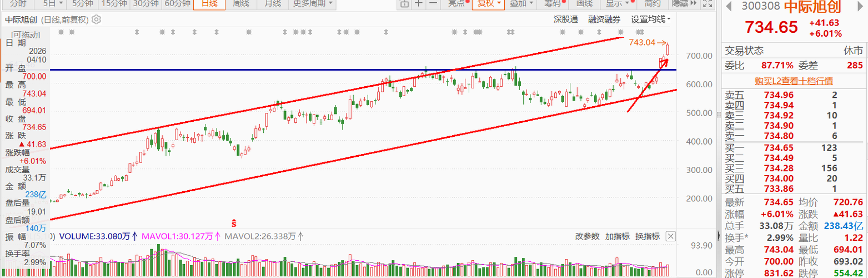868x278 pixels.
Task: Click the MAVOL2:26.338万 indicator label
Action: click(260, 236)
